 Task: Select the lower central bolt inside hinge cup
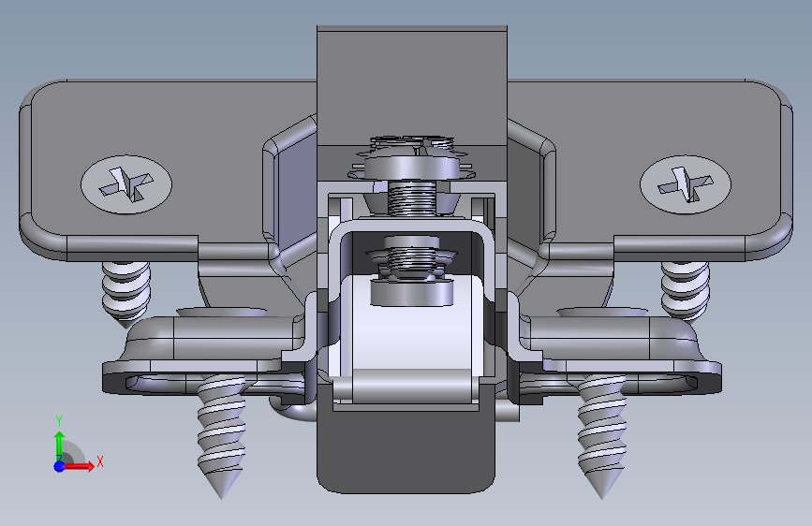coord(412,271)
